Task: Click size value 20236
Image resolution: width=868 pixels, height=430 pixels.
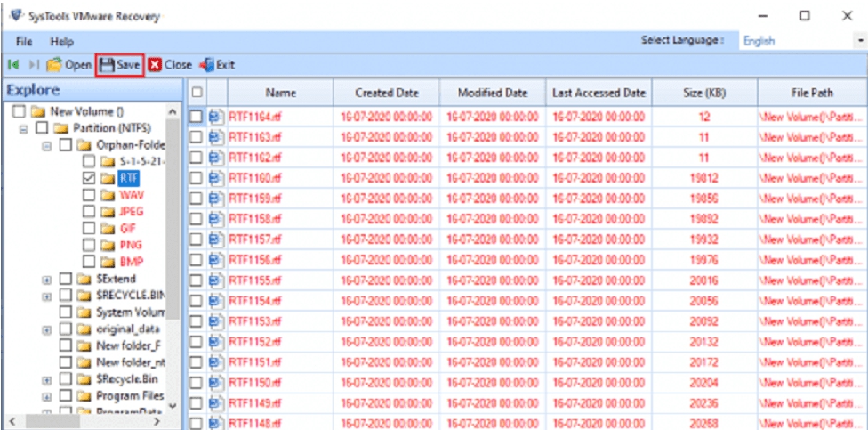Action: 704,404
